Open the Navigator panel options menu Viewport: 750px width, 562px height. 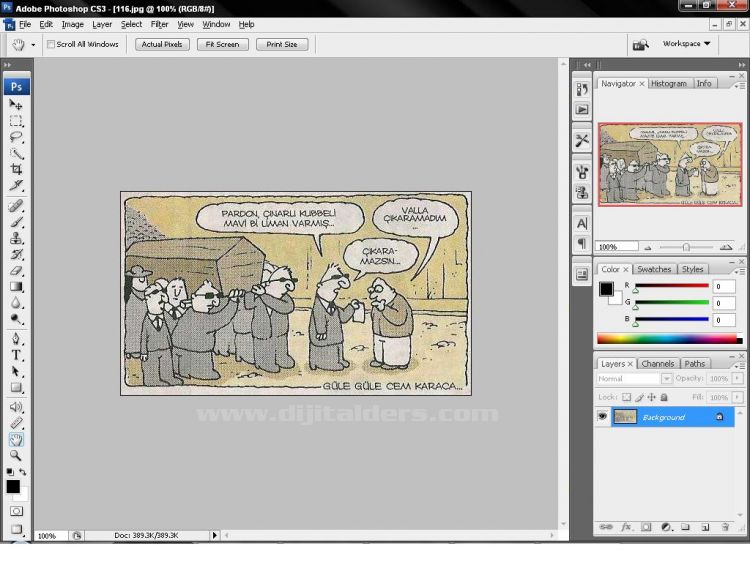click(739, 86)
